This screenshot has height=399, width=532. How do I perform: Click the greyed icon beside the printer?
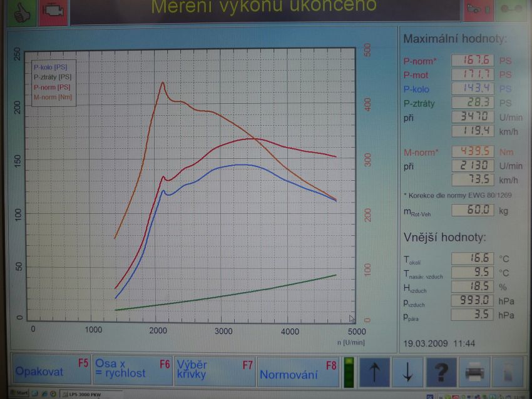click(x=508, y=372)
